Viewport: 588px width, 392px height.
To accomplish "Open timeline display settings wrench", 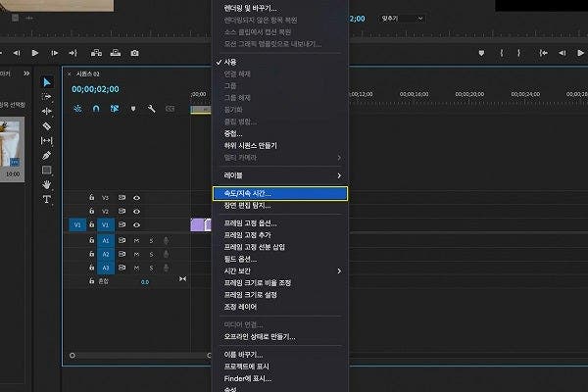I will [x=152, y=109].
